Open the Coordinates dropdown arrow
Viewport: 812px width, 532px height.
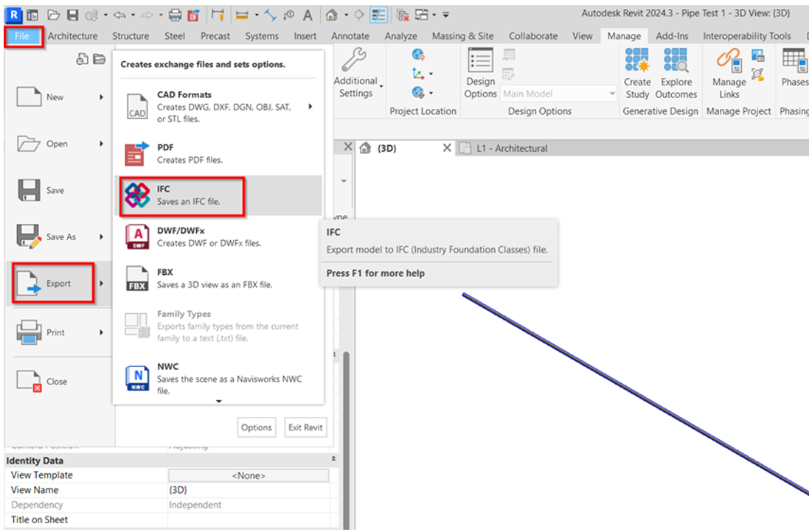431,74
